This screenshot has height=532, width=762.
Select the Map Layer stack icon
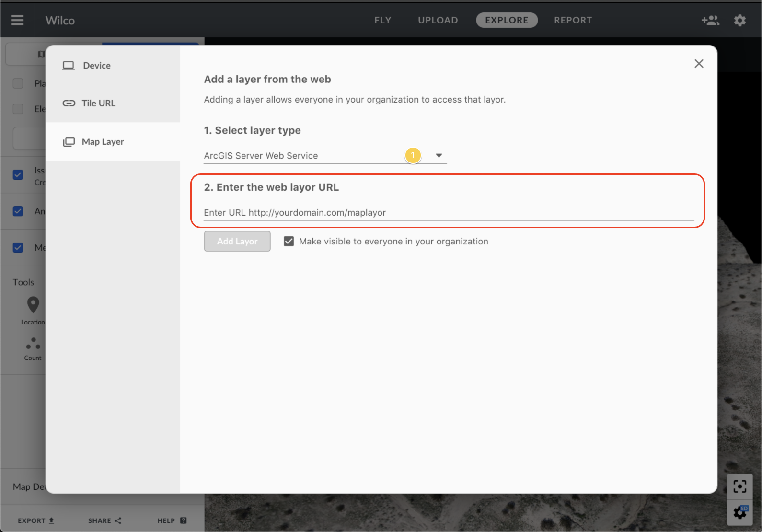click(69, 142)
